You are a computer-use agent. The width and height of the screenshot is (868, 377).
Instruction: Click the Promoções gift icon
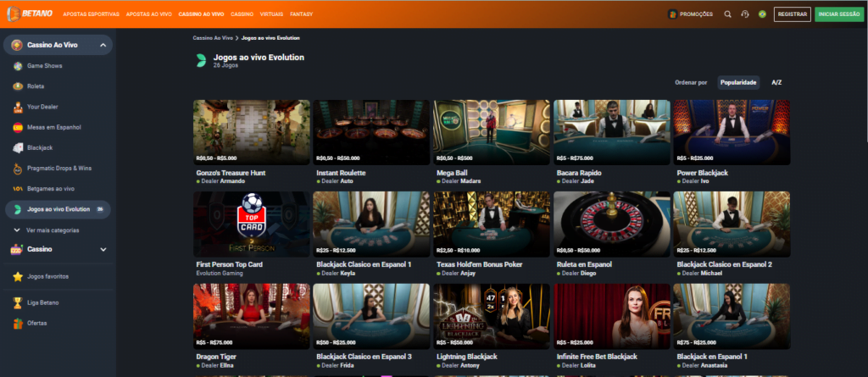672,14
